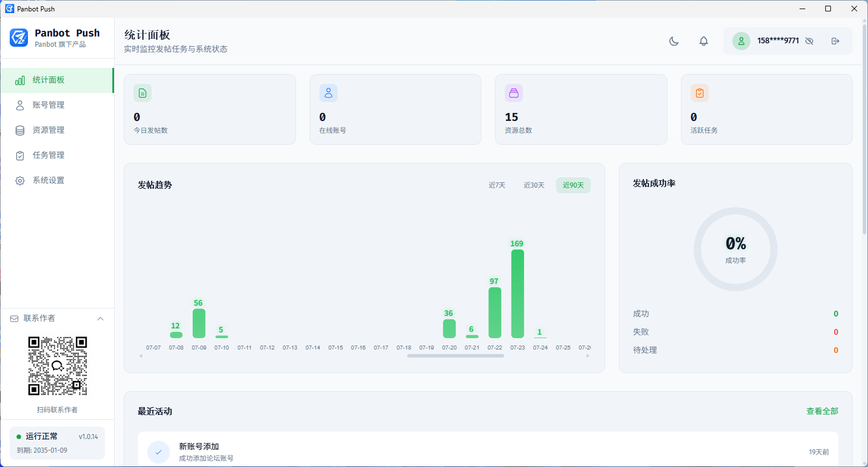
Task: Switch the trend chart to 近7天
Action: [x=497, y=185]
